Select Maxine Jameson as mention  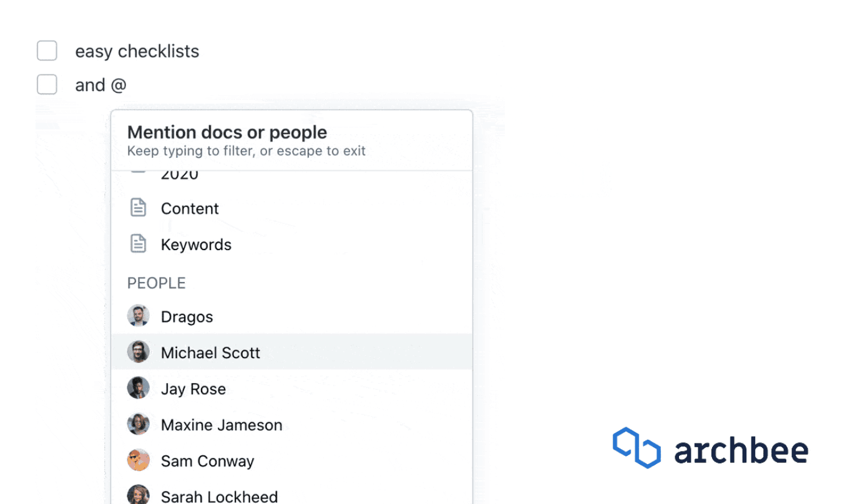pos(221,425)
